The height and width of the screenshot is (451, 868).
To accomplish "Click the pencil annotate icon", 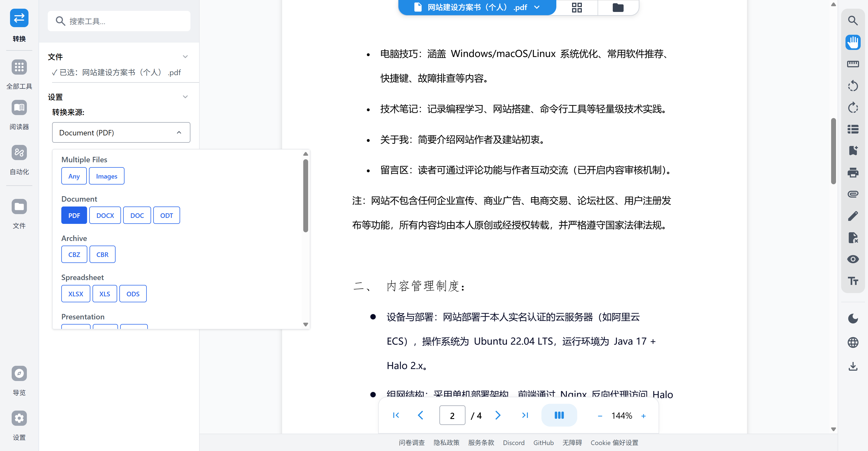I will (x=853, y=216).
